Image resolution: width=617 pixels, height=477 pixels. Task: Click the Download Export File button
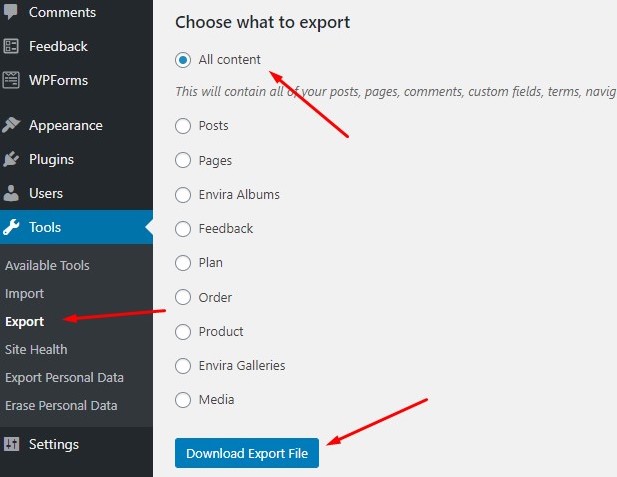coord(247,453)
